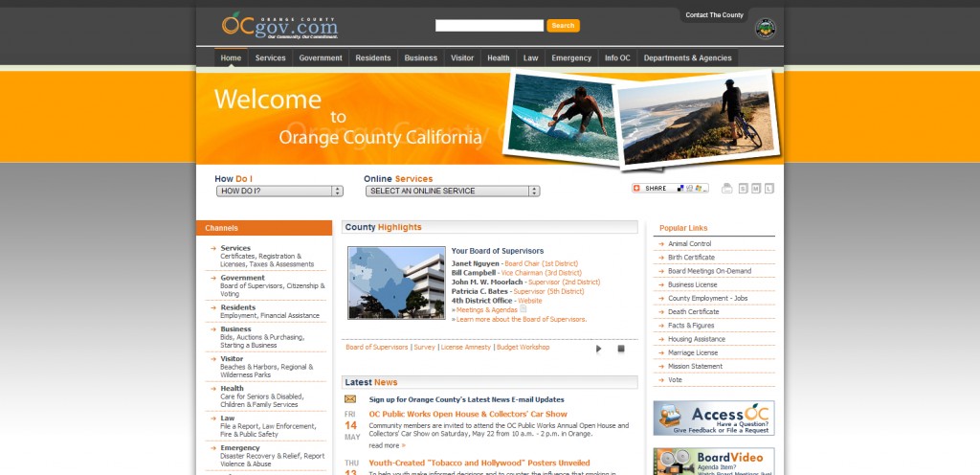This screenshot has height=475, width=980.
Task: Open the Marriage License link
Action: tap(693, 353)
